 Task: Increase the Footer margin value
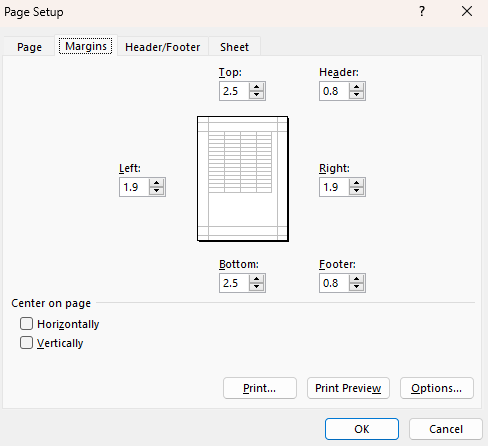coord(356,279)
